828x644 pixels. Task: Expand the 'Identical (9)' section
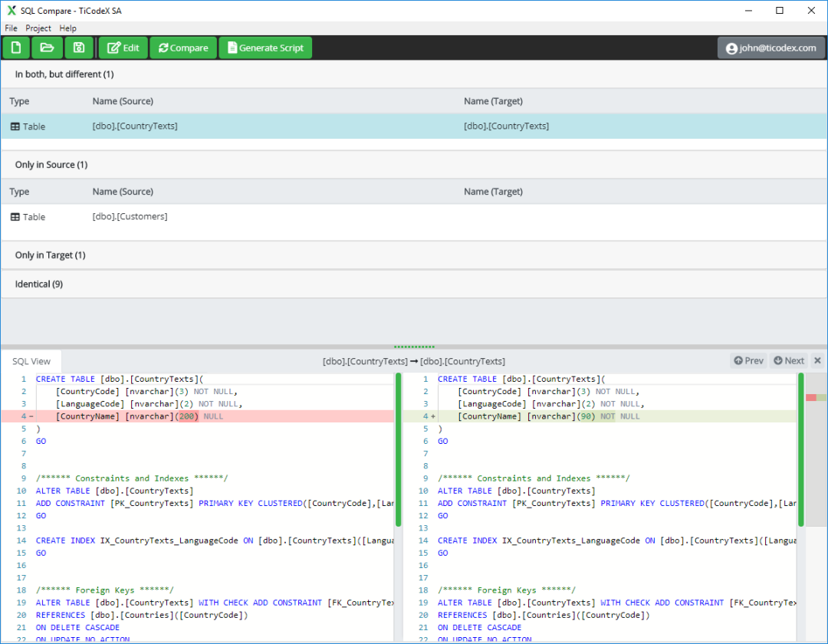(39, 284)
